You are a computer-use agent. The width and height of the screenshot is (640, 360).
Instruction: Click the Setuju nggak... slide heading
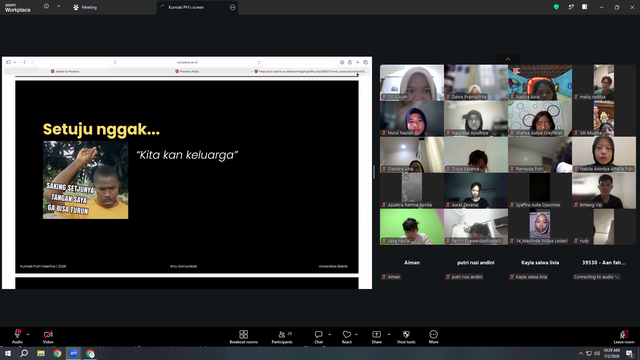[101, 129]
